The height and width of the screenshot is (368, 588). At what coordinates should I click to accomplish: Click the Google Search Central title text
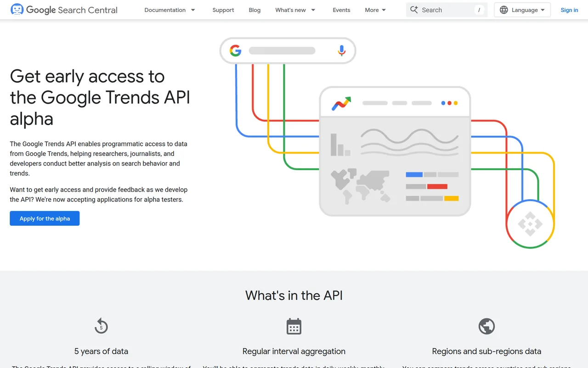[x=72, y=10]
